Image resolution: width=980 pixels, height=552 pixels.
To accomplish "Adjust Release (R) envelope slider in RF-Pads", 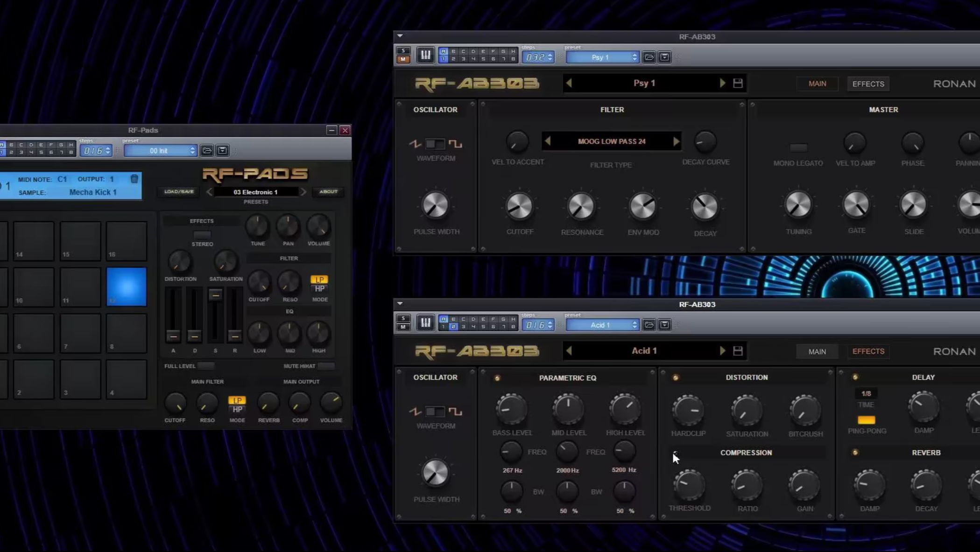I will (x=235, y=335).
